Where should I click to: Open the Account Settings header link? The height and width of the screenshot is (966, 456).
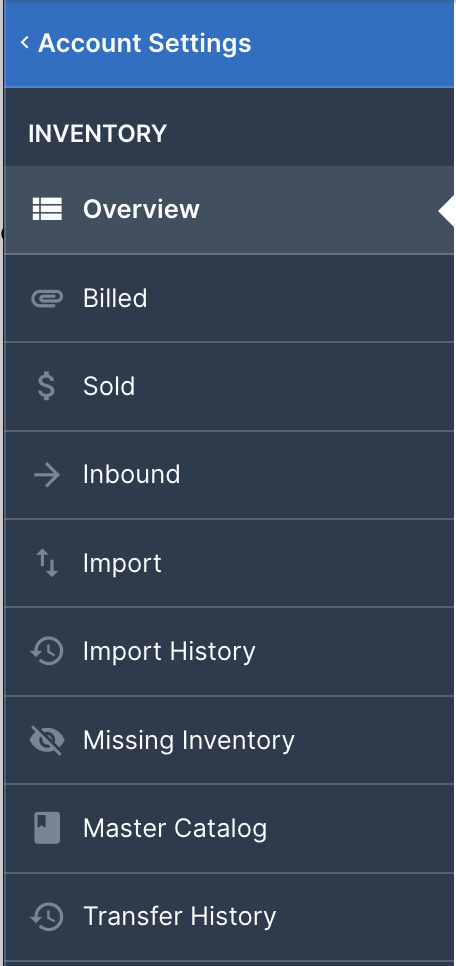tap(144, 43)
